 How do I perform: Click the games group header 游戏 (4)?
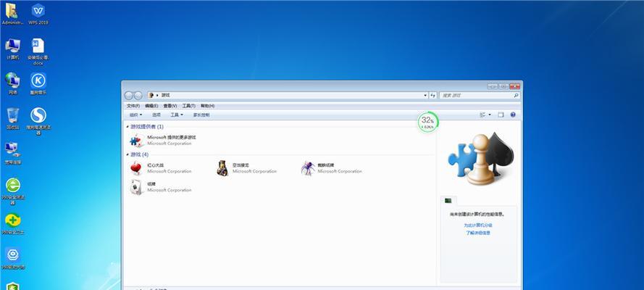coord(140,155)
